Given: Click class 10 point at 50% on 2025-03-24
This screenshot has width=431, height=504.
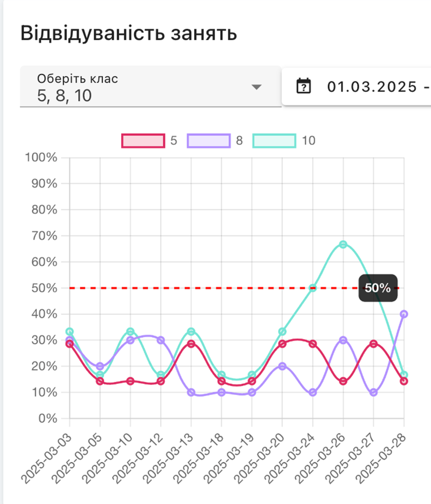Looking at the screenshot, I should [313, 288].
